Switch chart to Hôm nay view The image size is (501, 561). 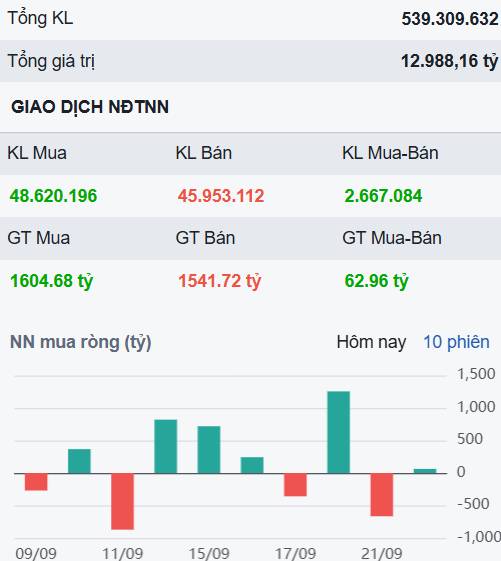tap(371, 342)
